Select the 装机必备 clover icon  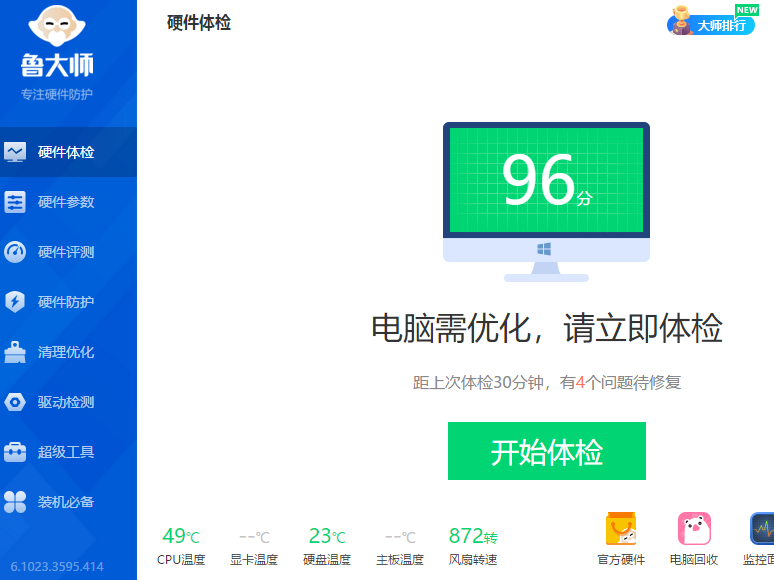point(15,502)
